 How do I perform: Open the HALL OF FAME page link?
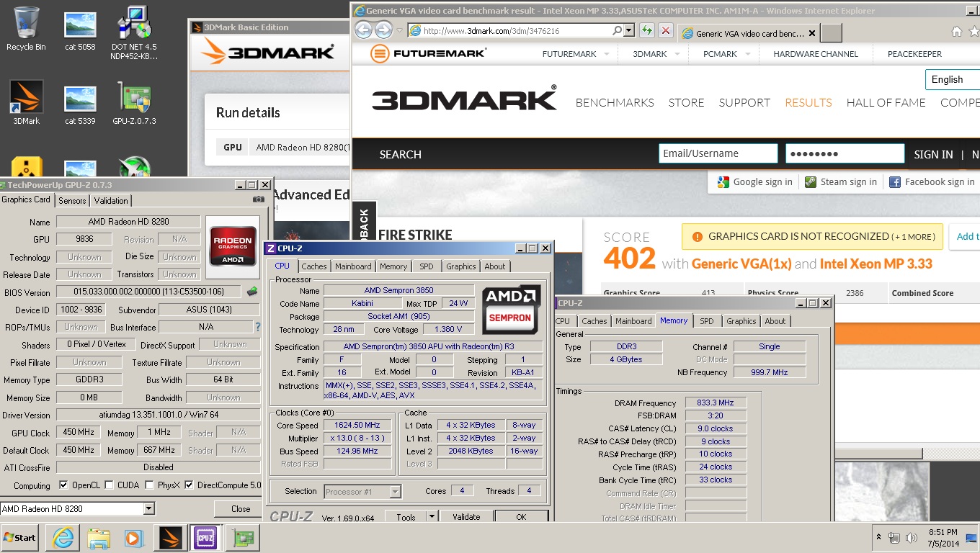point(886,102)
